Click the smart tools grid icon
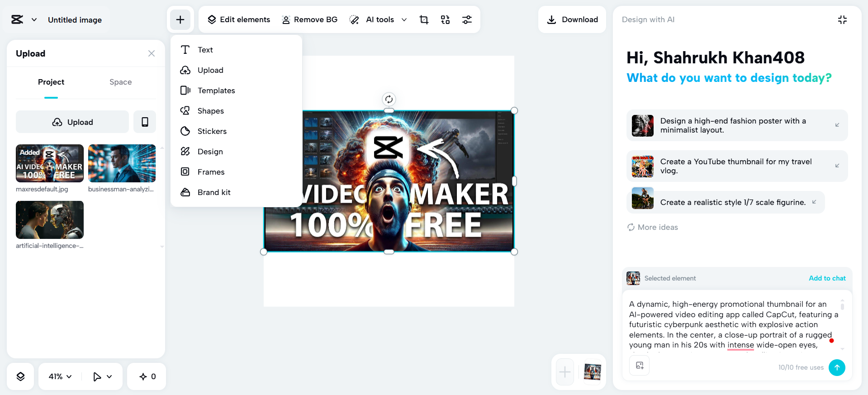 click(445, 19)
